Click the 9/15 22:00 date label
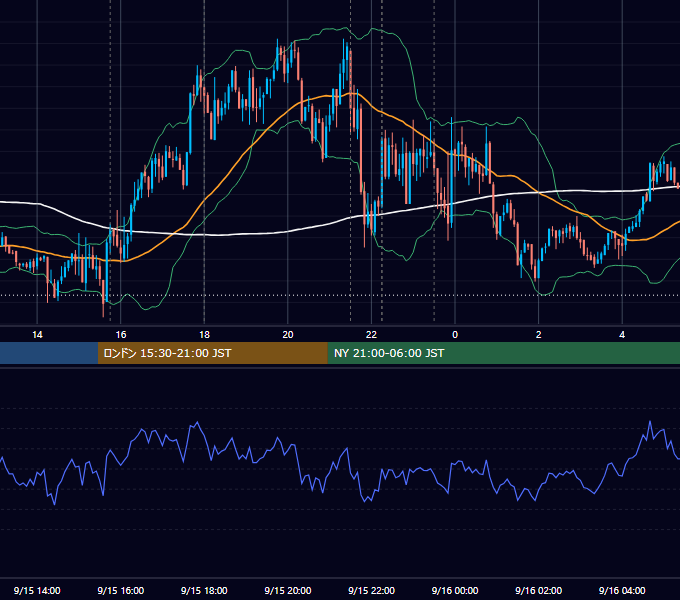The width and height of the screenshot is (680, 600). click(371, 590)
